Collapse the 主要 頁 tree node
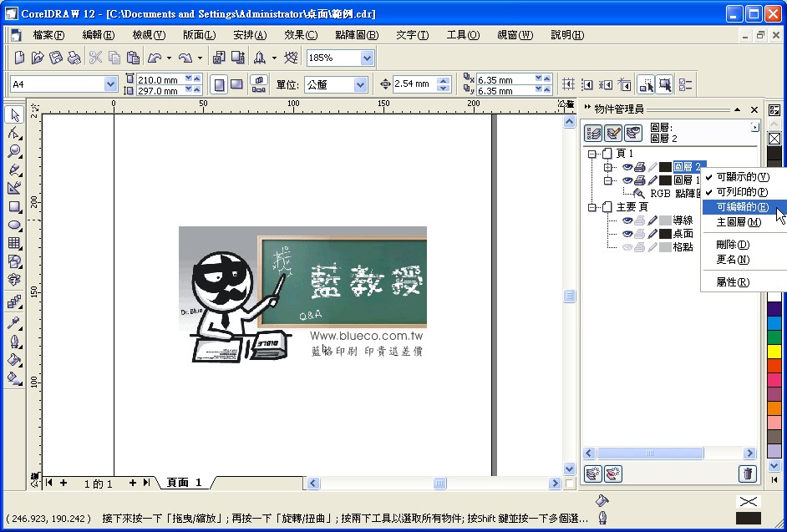The width and height of the screenshot is (787, 532). [x=592, y=207]
